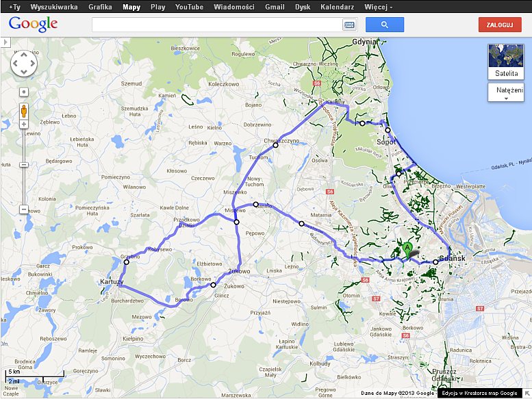This screenshot has height=399, width=532.
Task: Open Wyszukiwarka in top bar
Action: tap(54, 7)
